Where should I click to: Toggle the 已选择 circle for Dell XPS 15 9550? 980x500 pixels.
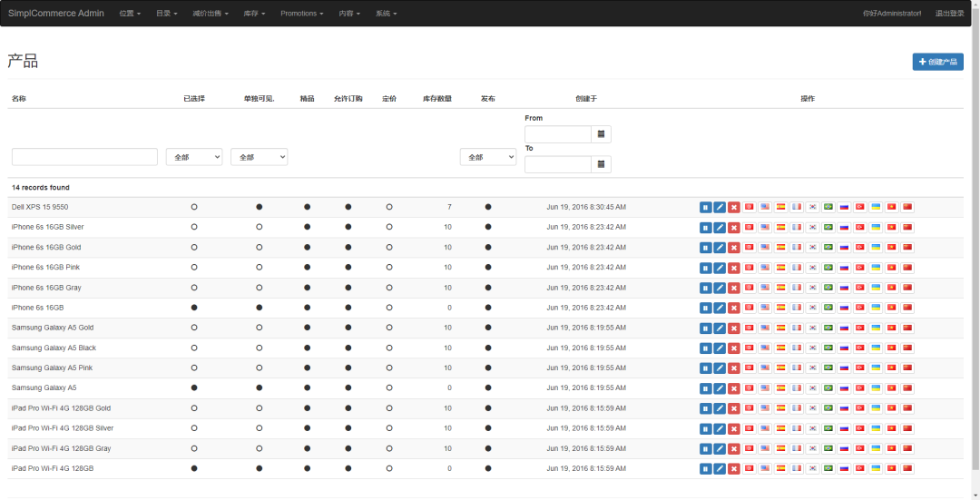point(194,207)
